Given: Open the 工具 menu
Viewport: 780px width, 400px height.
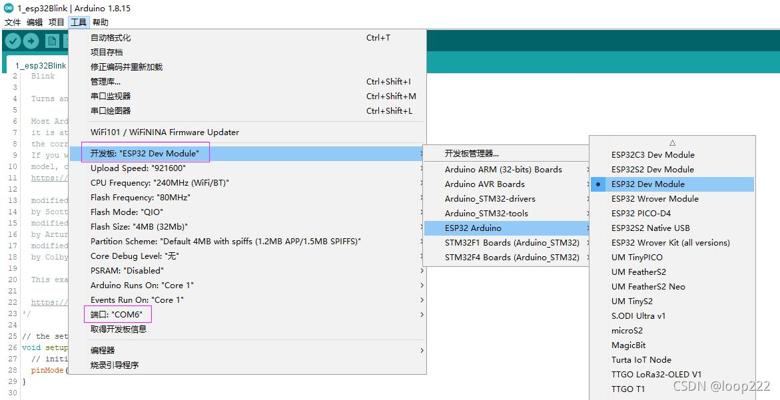Looking at the screenshot, I should [x=79, y=22].
